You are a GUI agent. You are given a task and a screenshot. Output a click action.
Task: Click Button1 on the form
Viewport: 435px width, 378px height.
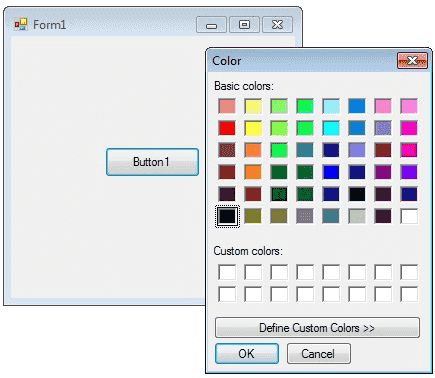152,162
